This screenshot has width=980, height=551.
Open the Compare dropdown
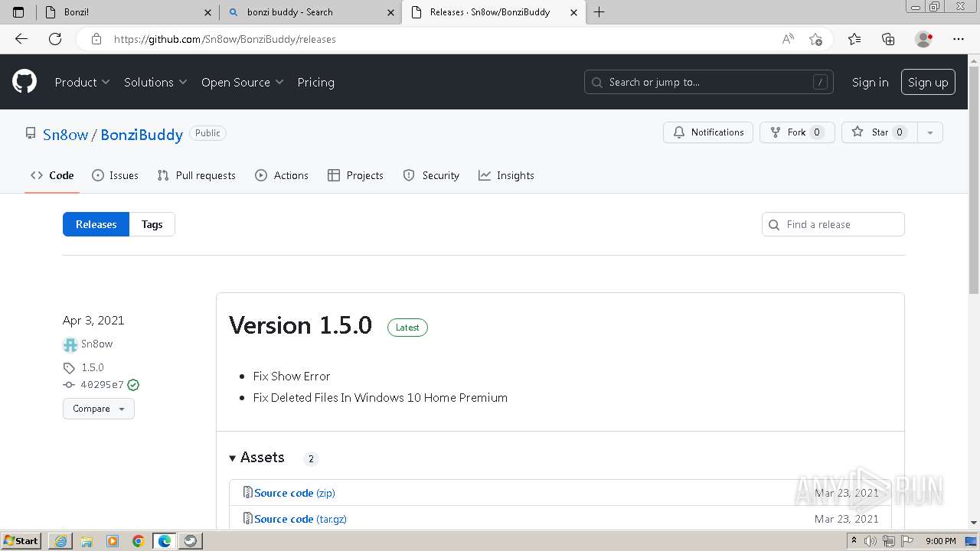click(99, 409)
